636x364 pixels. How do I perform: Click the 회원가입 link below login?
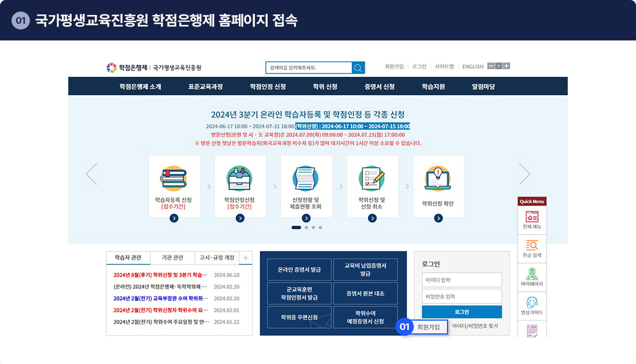click(x=428, y=327)
